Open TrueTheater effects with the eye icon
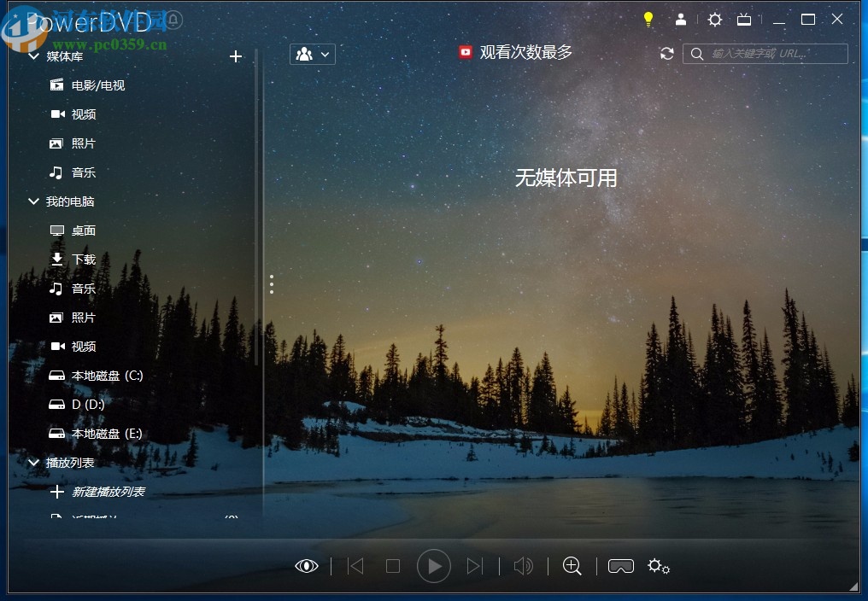 [x=306, y=566]
